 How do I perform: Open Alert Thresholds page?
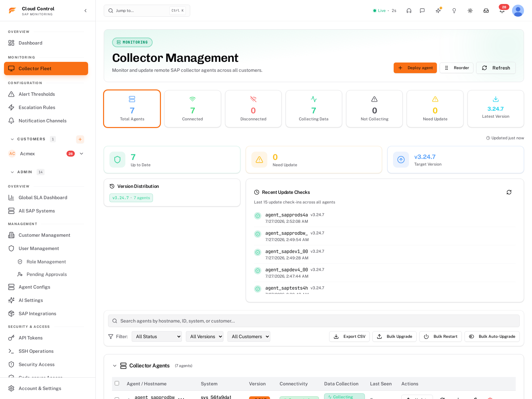46,94
